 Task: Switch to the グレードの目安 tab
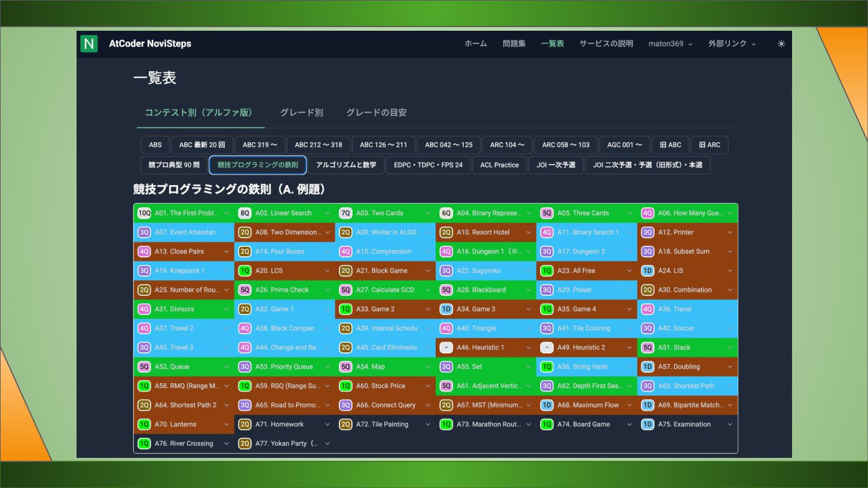click(376, 113)
